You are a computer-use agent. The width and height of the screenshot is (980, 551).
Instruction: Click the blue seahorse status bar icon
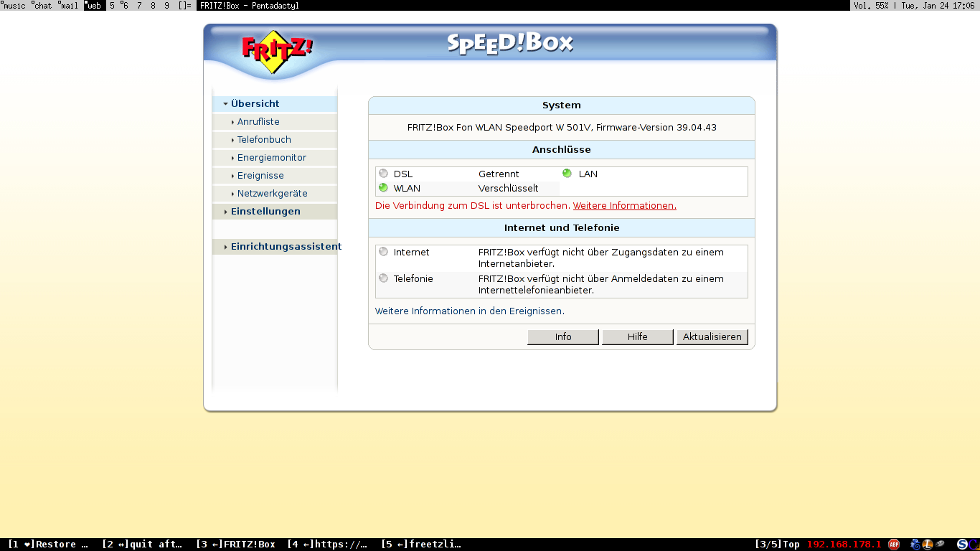click(915, 545)
